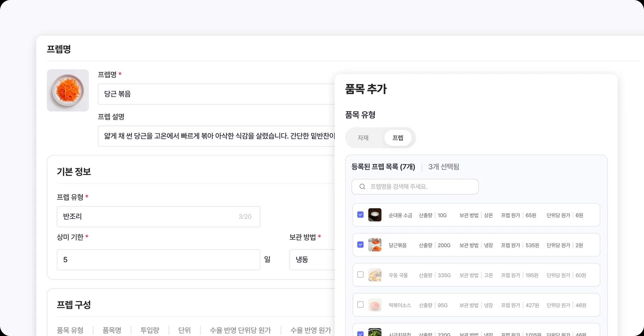Viewport: 644px width, 336px height.
Task: Click the 프렙명 input with 당근 볶음
Action: (x=216, y=94)
